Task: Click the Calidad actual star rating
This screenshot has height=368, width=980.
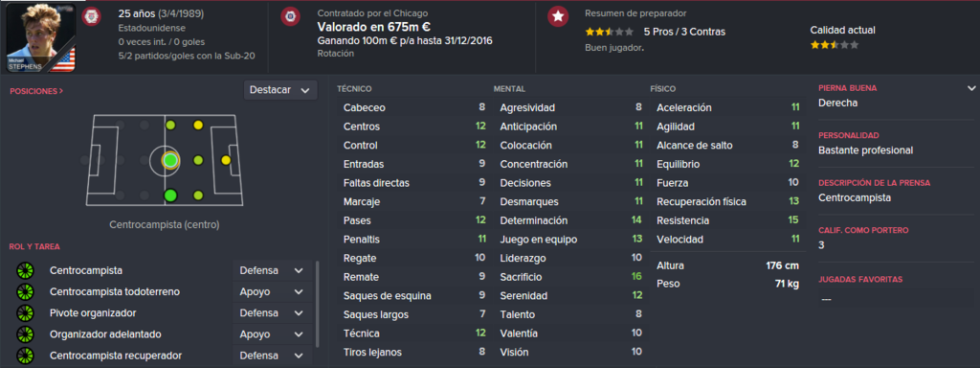Action: coord(835,45)
